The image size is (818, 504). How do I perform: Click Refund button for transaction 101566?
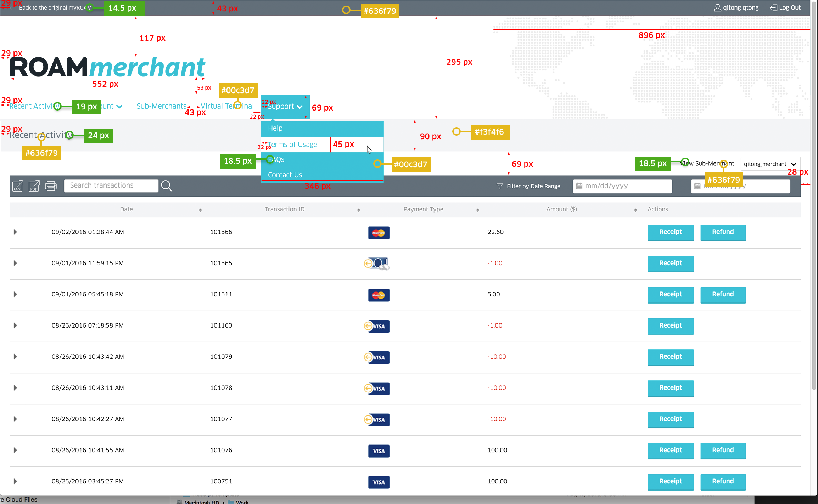coord(723,232)
